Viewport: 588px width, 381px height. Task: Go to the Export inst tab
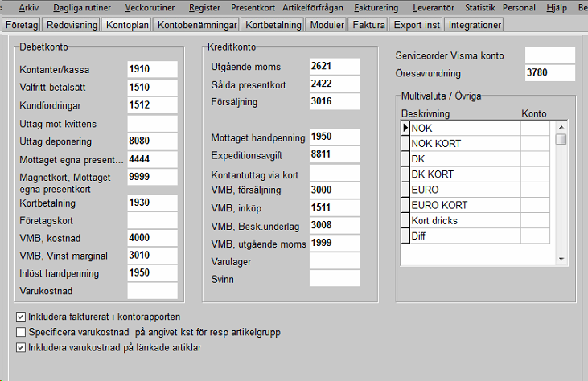(416, 25)
